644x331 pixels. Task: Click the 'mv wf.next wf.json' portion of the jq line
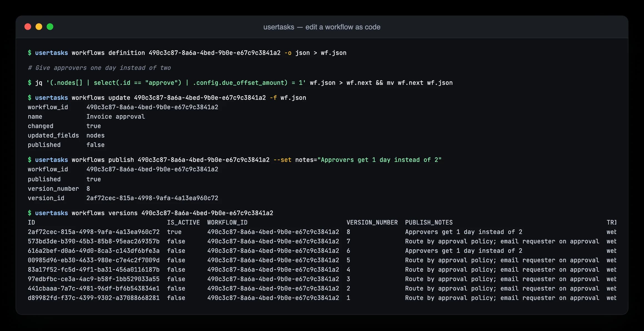coord(420,83)
